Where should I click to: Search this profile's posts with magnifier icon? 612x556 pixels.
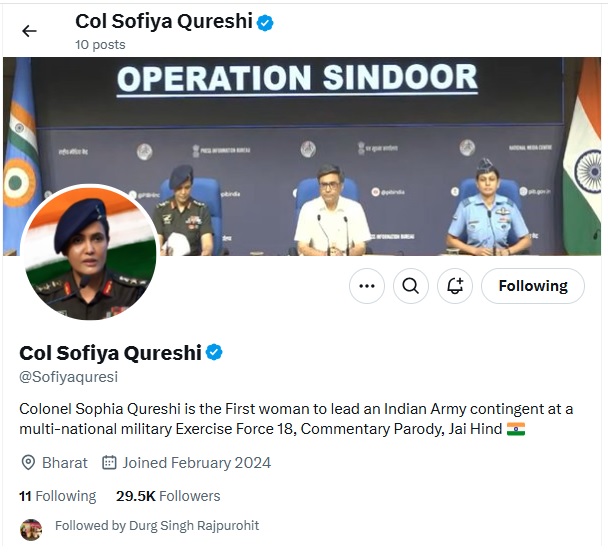point(413,288)
